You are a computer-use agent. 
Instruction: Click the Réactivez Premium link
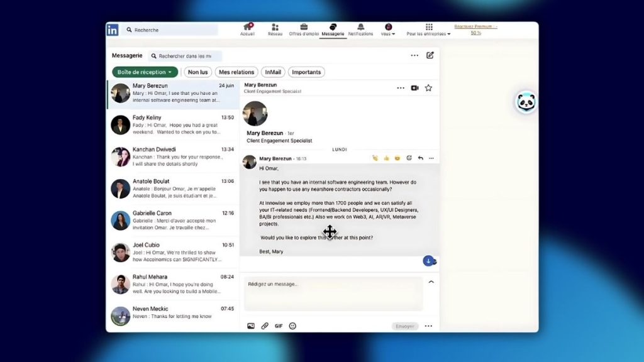click(476, 26)
